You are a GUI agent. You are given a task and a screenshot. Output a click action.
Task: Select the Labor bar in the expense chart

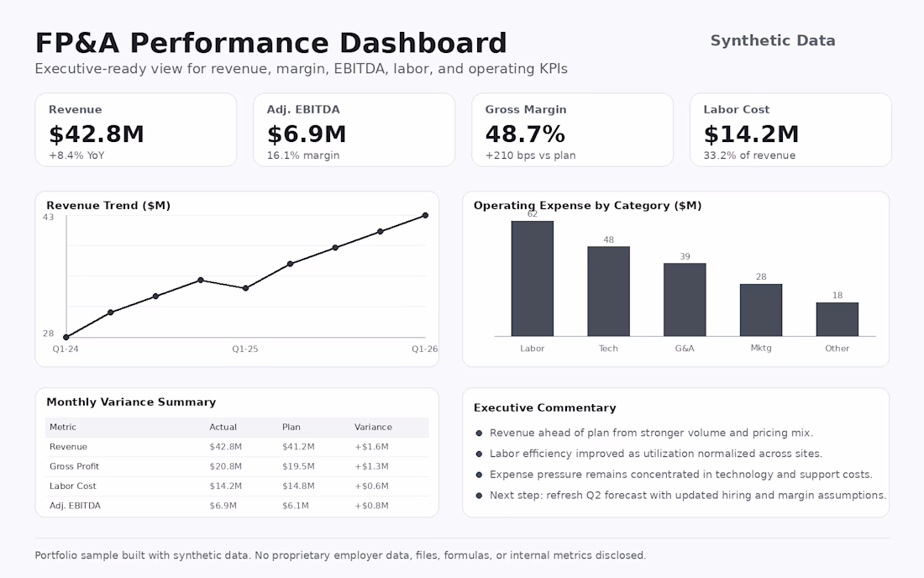point(532,279)
